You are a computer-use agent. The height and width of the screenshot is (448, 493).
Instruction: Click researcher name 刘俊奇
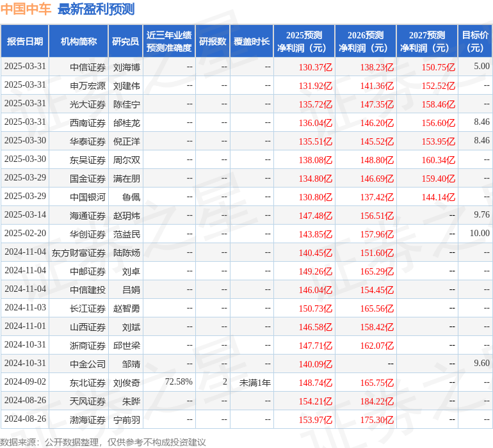(127, 383)
